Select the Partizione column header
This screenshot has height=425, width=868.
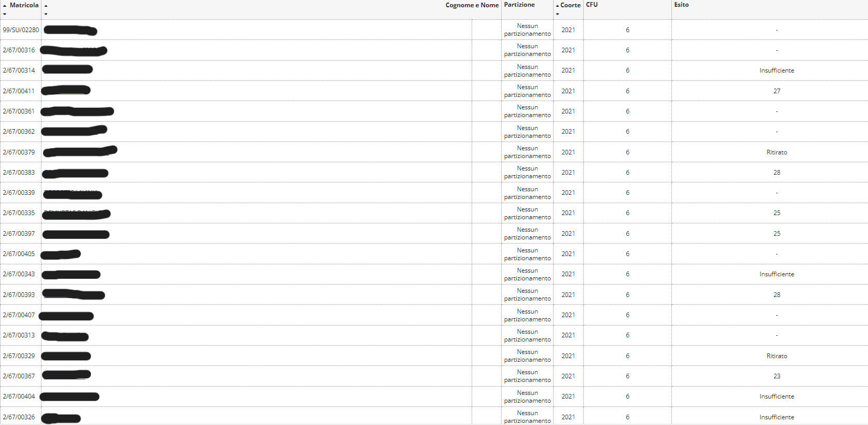tap(519, 5)
